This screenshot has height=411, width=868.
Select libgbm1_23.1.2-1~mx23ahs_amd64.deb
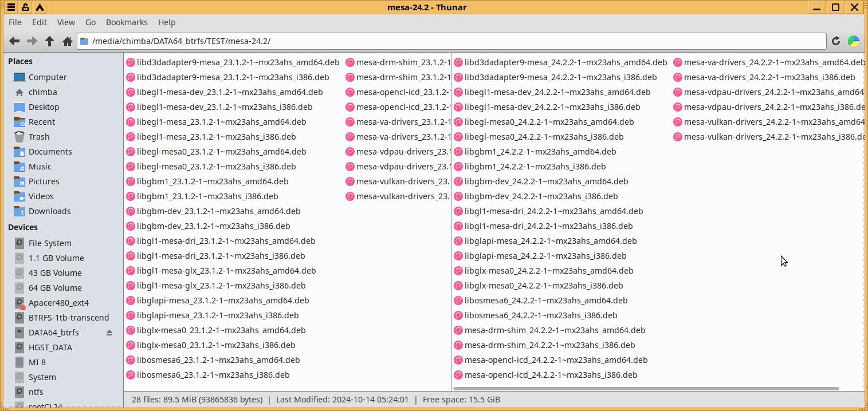207,181
